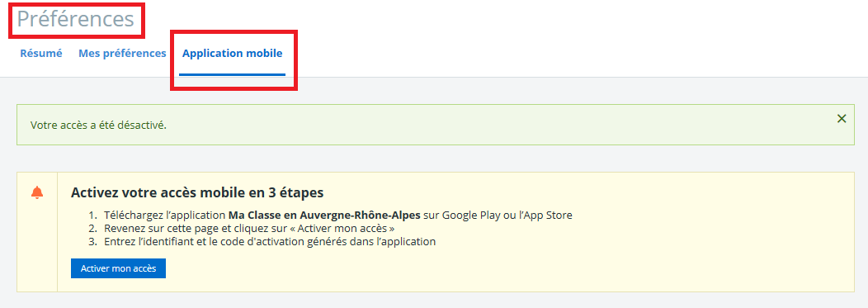Switch to the Mes préférences tab

[122, 54]
